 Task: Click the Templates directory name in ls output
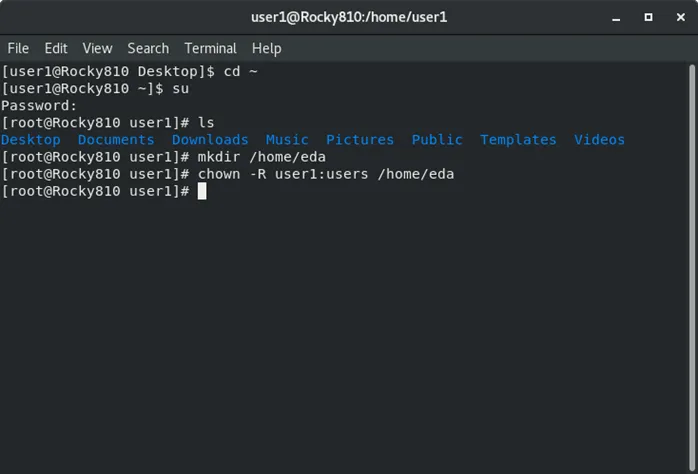coord(518,140)
